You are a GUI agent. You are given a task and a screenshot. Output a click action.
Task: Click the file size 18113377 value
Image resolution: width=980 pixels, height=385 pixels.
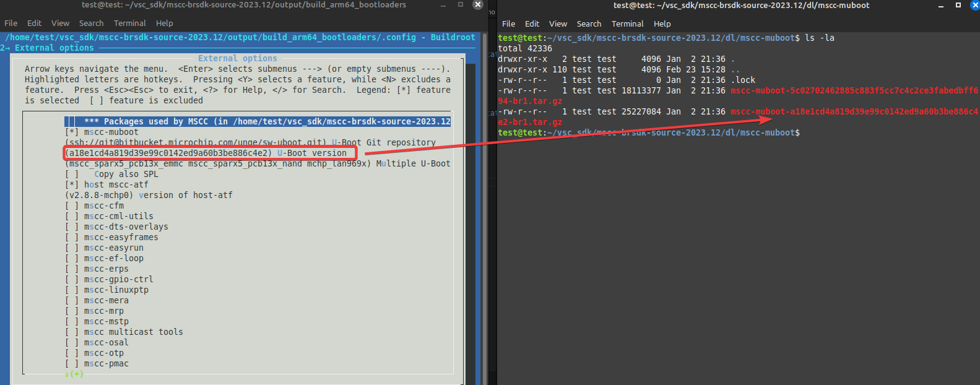(x=641, y=90)
